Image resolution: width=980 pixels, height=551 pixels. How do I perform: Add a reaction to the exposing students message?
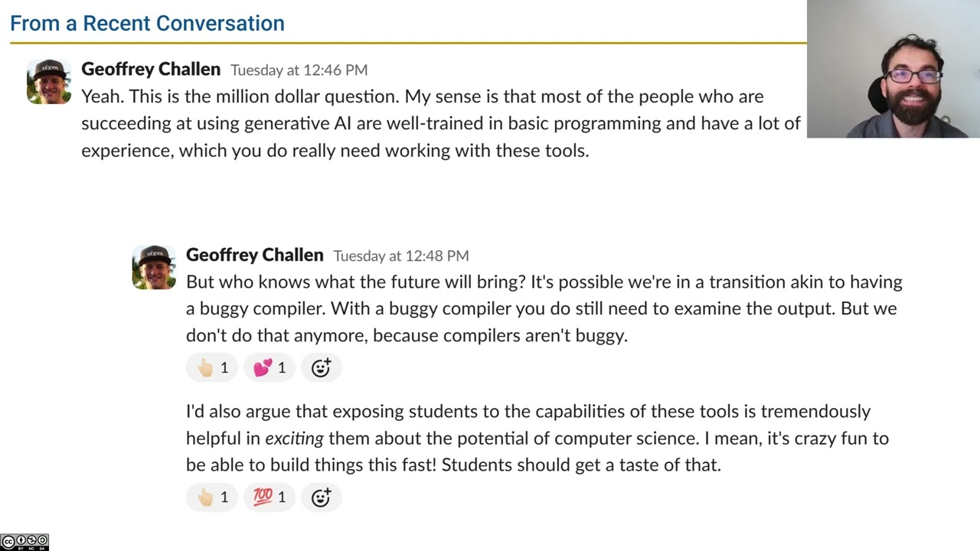[x=321, y=497]
